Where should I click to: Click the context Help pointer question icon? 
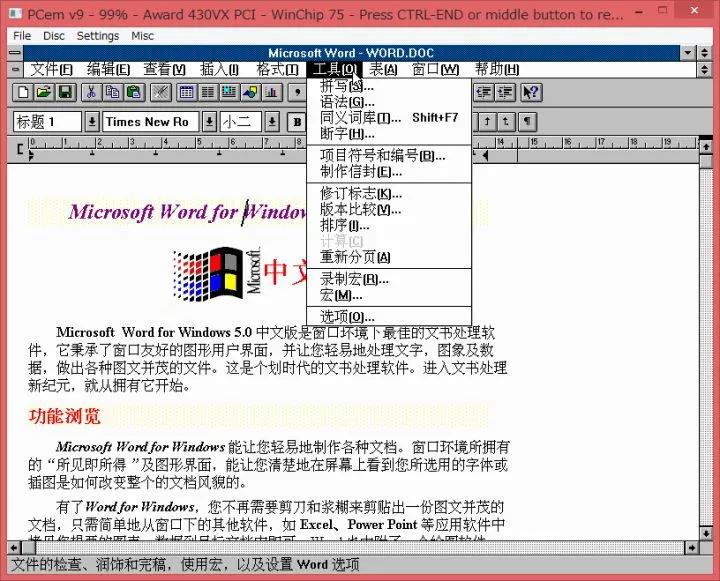coord(532,92)
